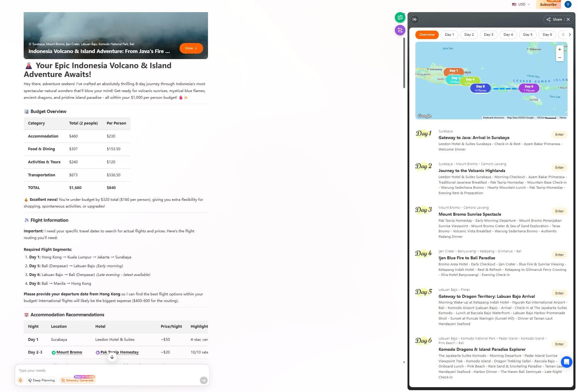
Task: Switch to the Day 3 tab
Action: 488,35
